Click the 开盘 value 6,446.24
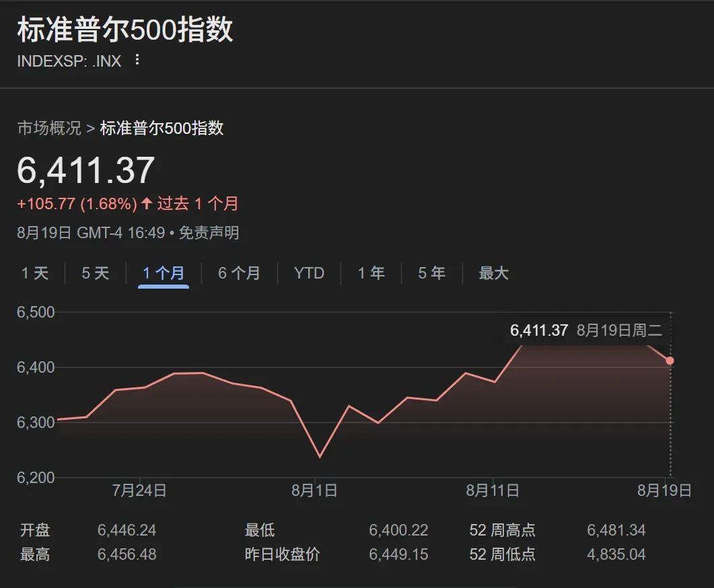 coord(127,529)
